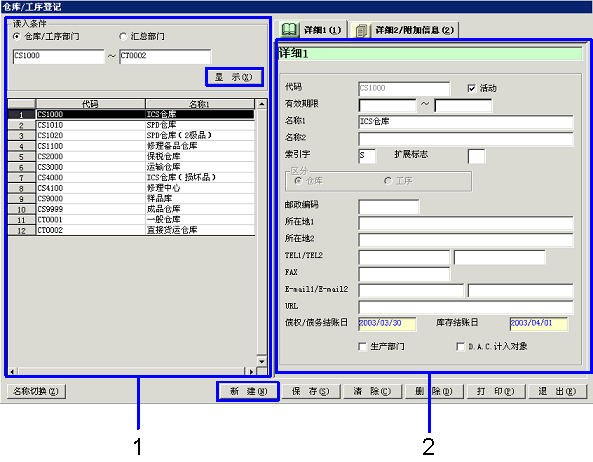Select the 仓库/工序部门 radio button
The width and height of the screenshot is (593, 462).
17,36
